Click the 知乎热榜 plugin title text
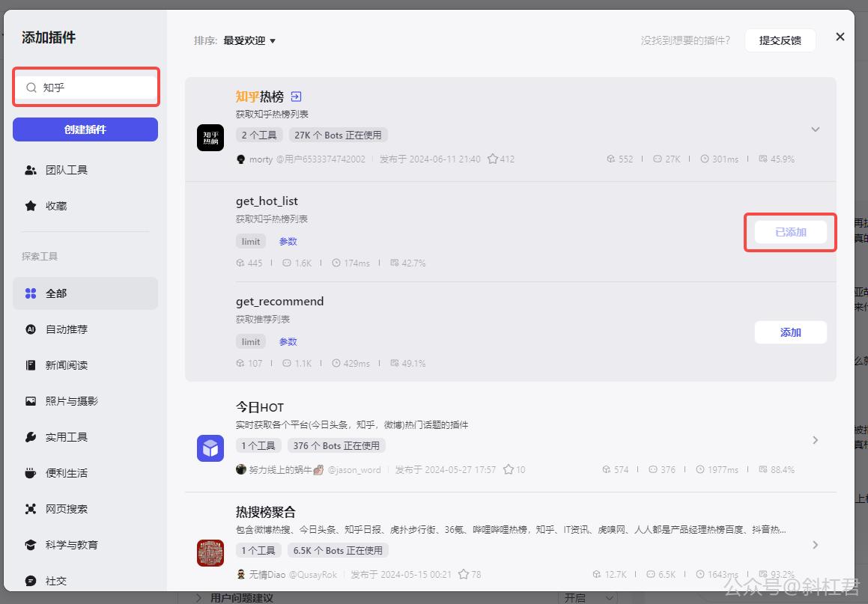 click(260, 97)
